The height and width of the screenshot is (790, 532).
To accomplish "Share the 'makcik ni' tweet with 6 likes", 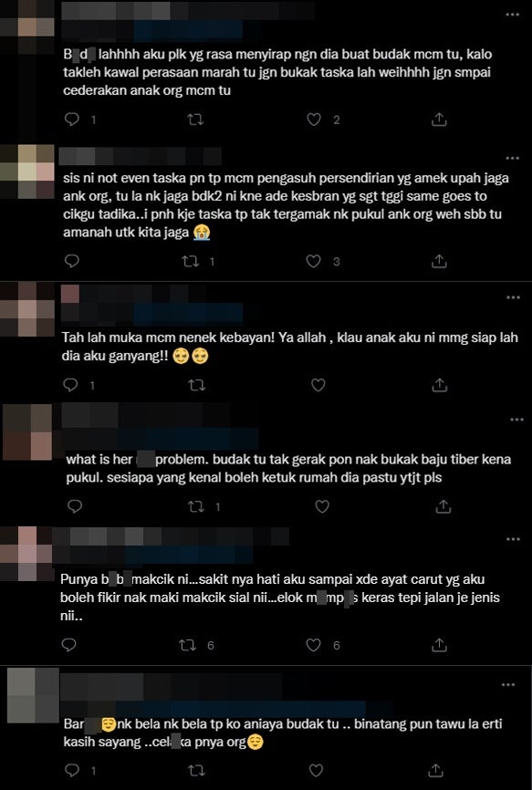I will [439, 644].
